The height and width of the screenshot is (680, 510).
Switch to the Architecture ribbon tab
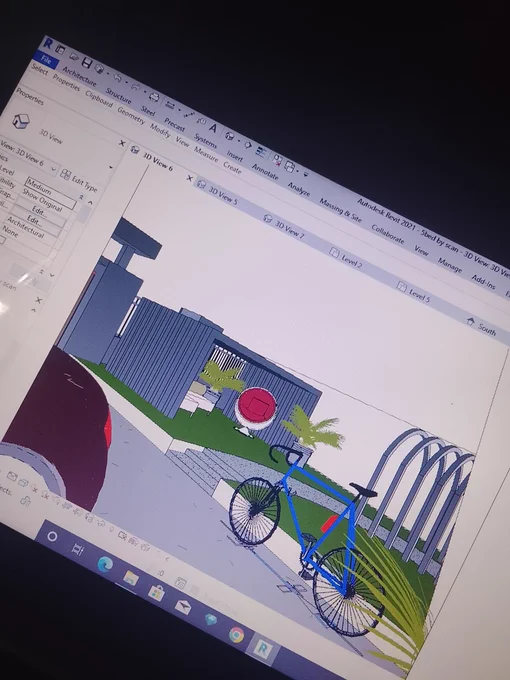coord(80,77)
